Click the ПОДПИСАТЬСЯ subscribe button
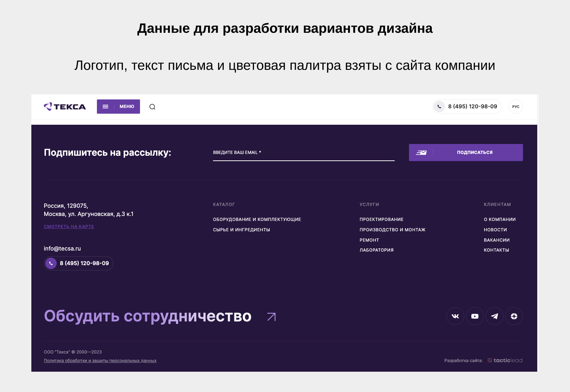570x392 pixels. [474, 152]
